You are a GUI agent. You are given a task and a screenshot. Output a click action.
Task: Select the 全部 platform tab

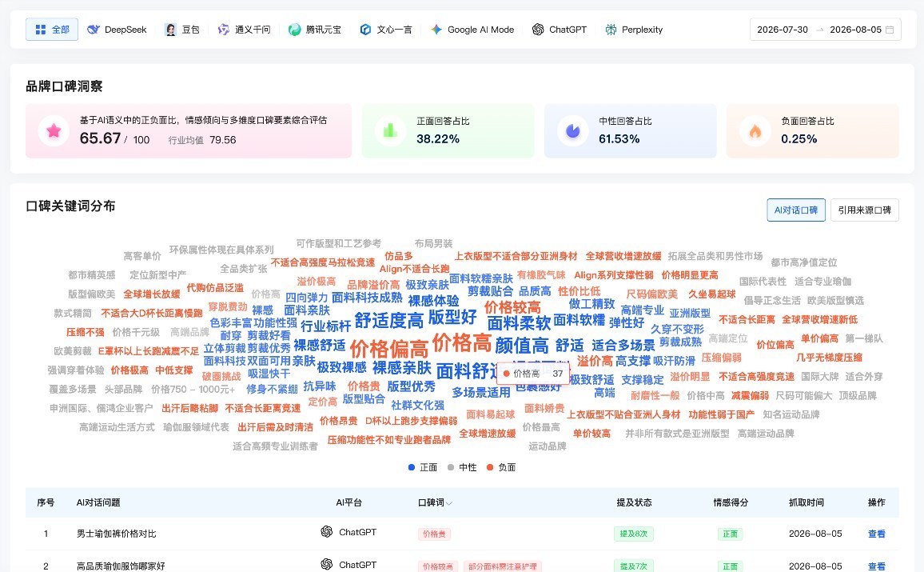[52, 30]
